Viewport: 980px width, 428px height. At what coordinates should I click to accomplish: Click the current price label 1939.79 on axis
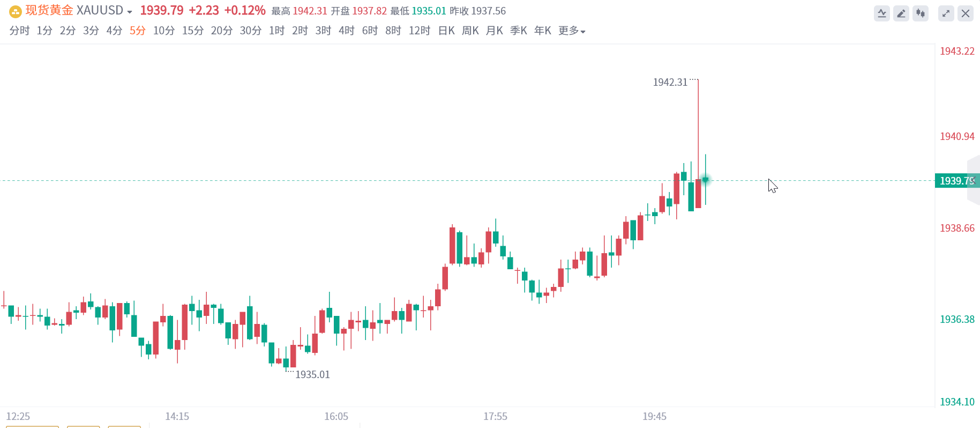957,181
